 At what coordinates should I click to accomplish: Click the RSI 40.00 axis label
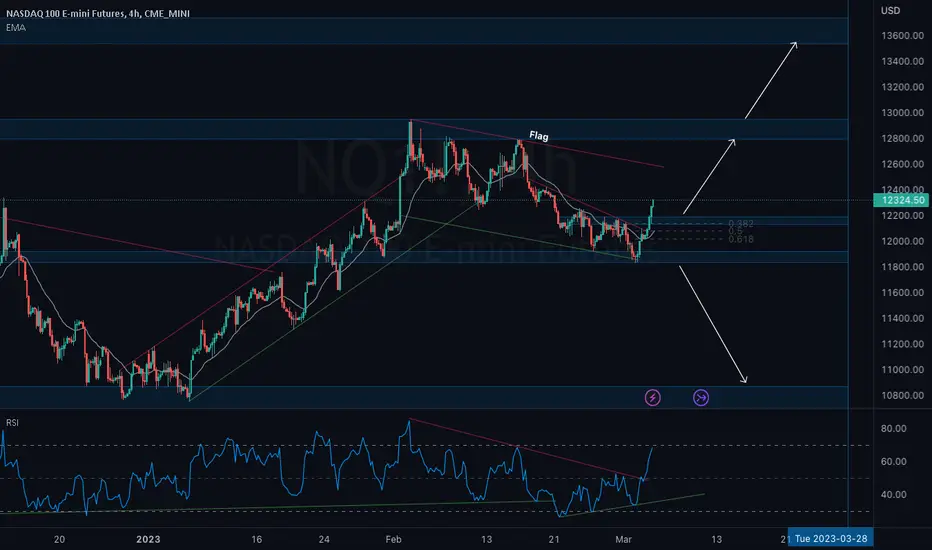(893, 495)
